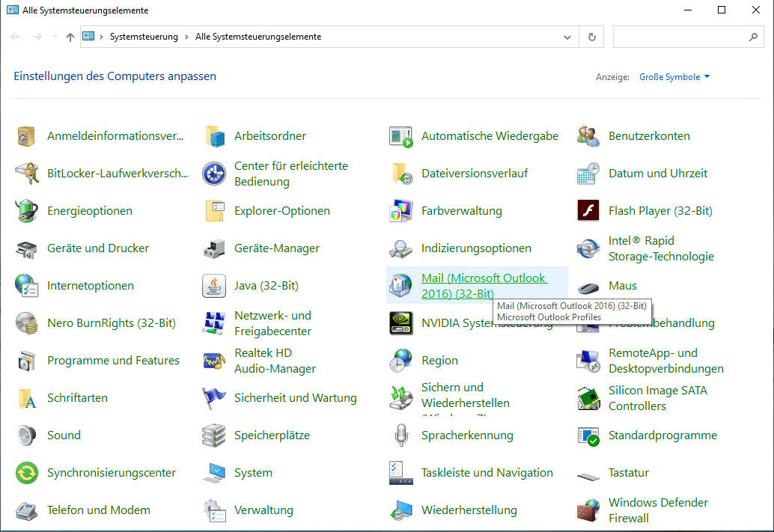
Task: Click Center für erleichterte Bedienung icon
Action: 214,174
